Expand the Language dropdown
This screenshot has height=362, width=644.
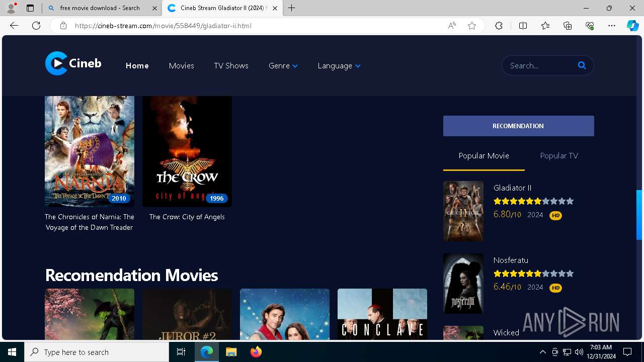[339, 65]
